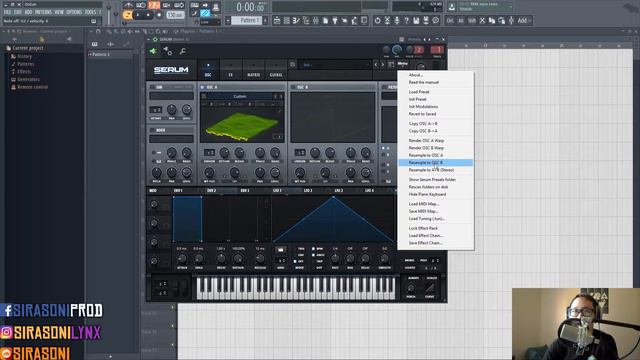Choose Init Preset from Serum menu
Viewport: 640px width, 360px height.
click(x=436, y=99)
